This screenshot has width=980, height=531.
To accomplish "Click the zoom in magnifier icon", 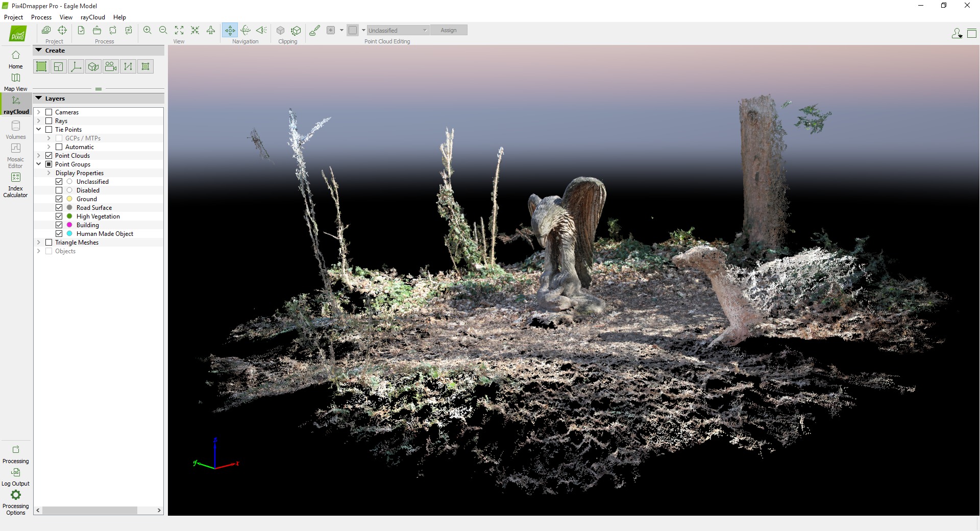I will coord(148,30).
